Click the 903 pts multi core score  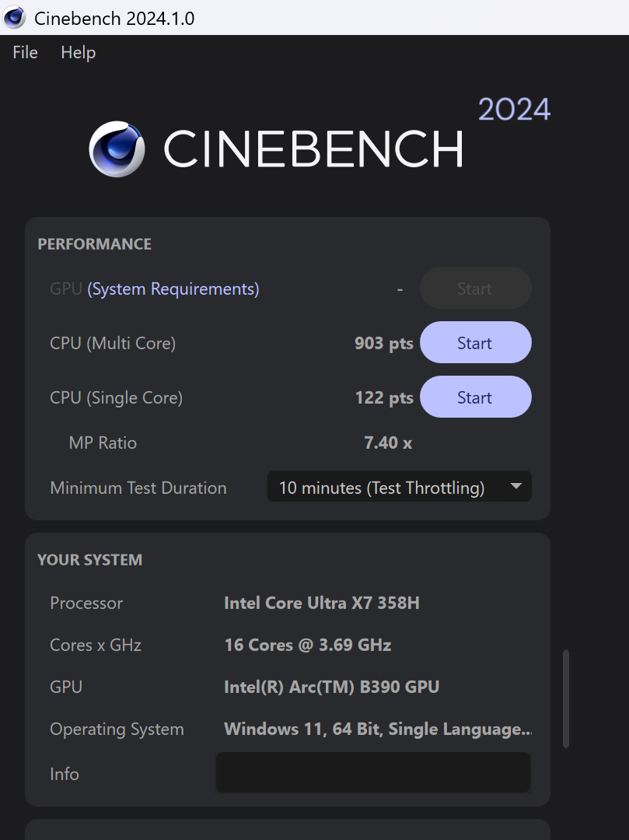384,344
